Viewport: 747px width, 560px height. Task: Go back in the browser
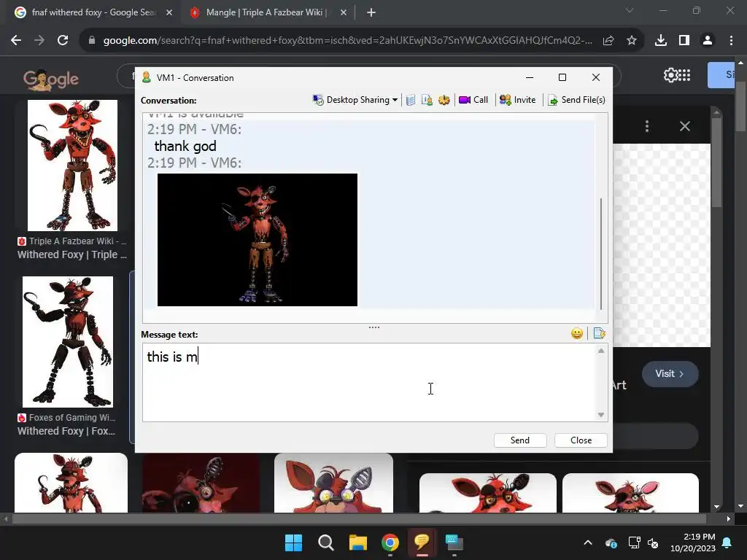[x=16, y=41]
